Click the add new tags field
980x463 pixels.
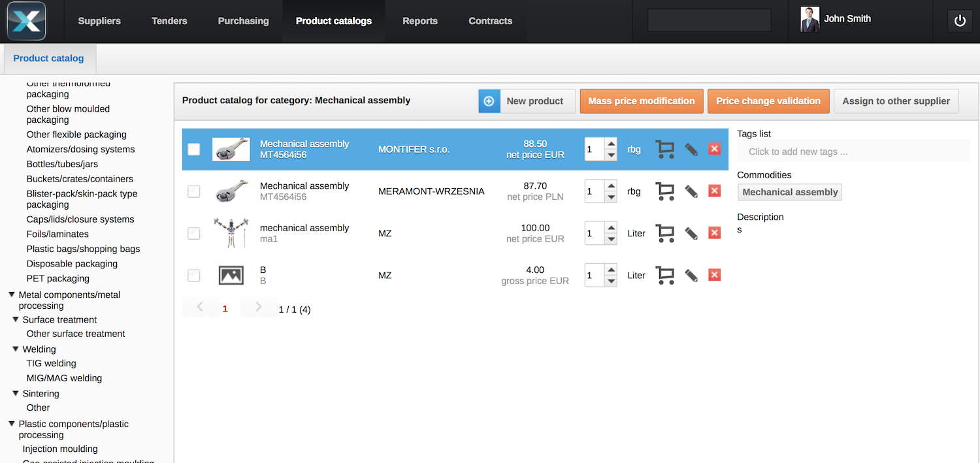[853, 152]
